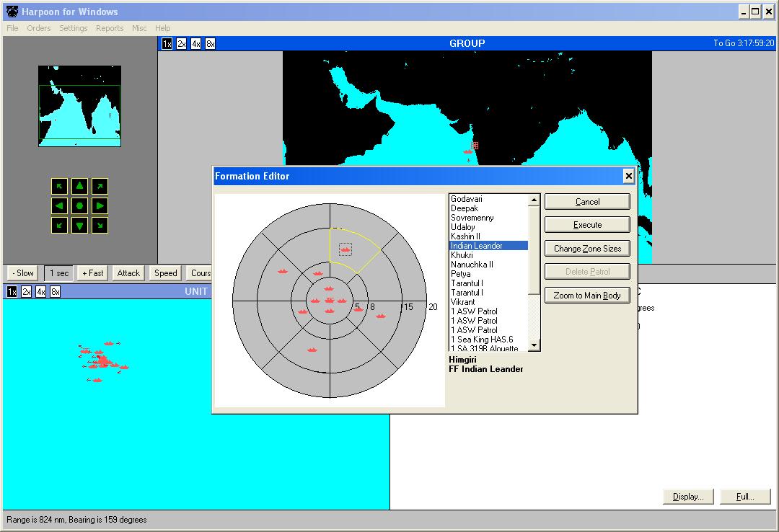Open the Reports menu

(110, 28)
